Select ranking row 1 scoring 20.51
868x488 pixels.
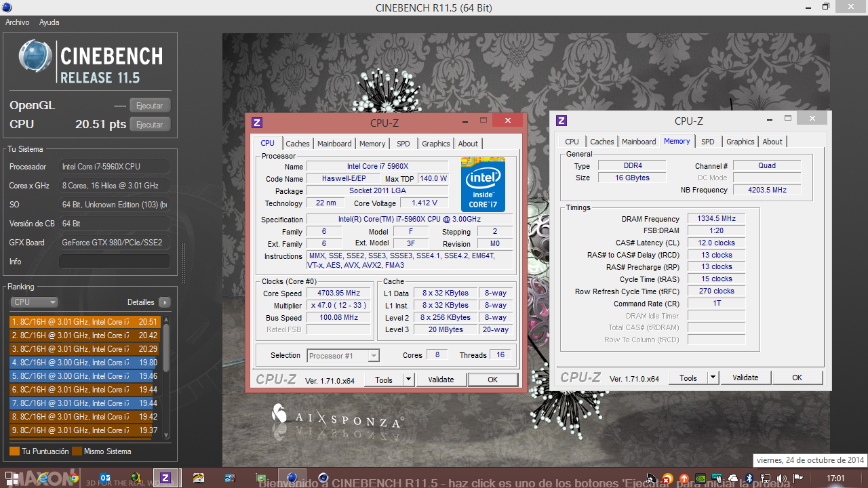point(85,322)
